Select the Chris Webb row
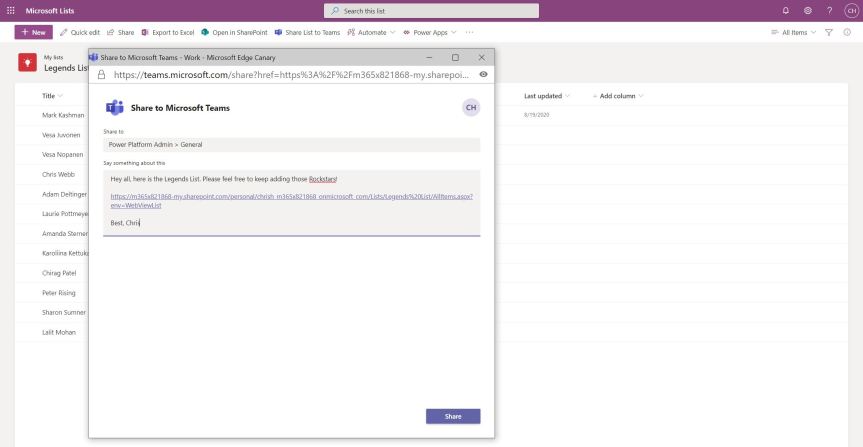Image resolution: width=863 pixels, height=447 pixels. [x=58, y=175]
